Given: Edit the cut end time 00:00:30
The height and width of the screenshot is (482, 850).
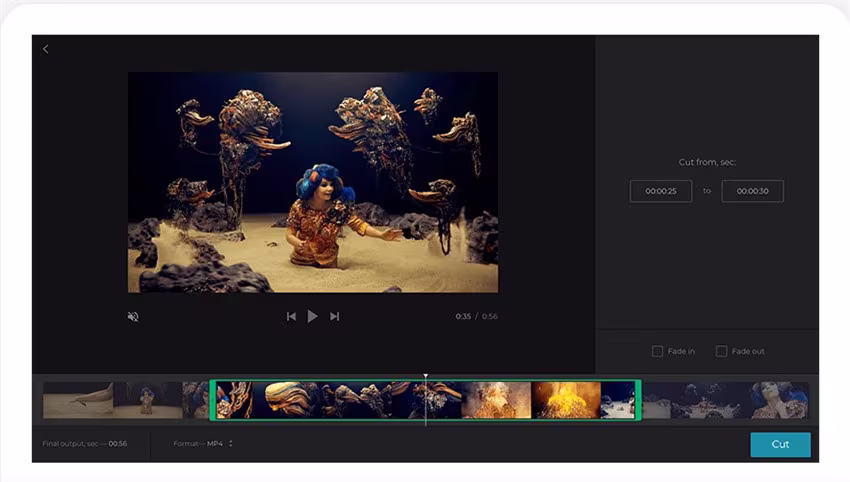Looking at the screenshot, I should tap(752, 191).
